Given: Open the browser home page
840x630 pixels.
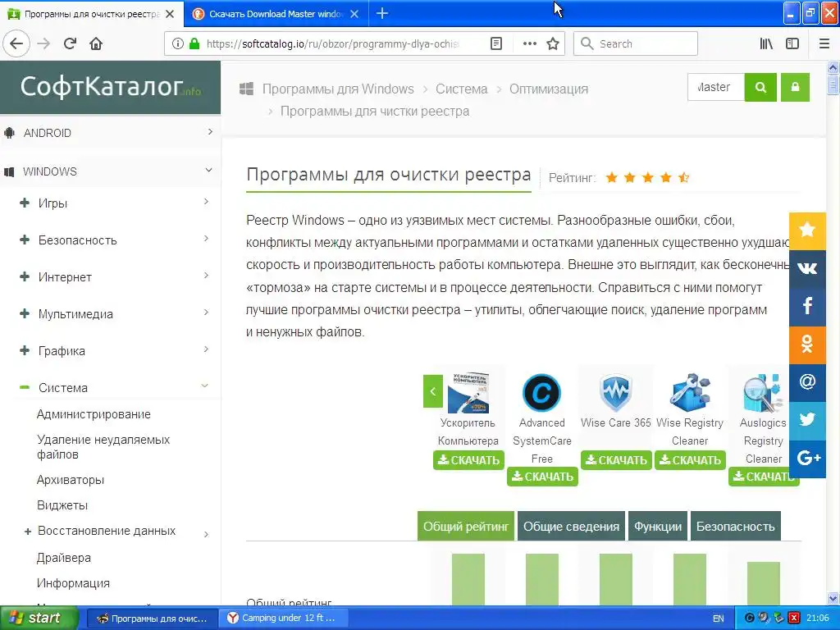Looking at the screenshot, I should tap(96, 43).
